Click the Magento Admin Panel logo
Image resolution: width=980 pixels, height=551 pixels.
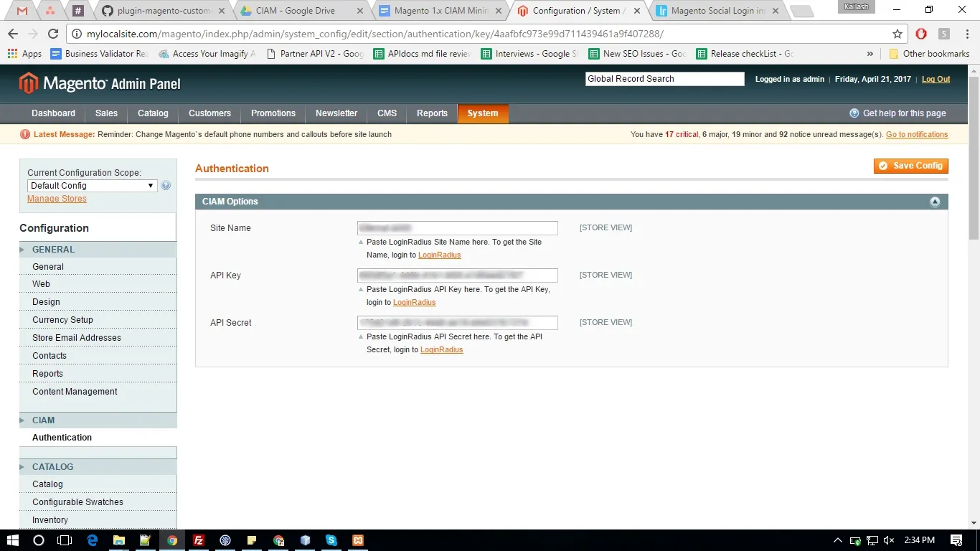coord(100,84)
